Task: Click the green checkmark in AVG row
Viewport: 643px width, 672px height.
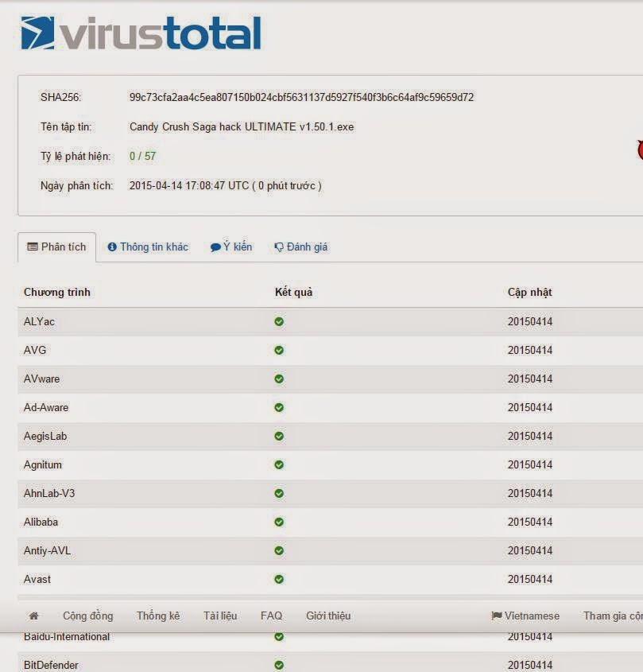Action: [x=279, y=350]
